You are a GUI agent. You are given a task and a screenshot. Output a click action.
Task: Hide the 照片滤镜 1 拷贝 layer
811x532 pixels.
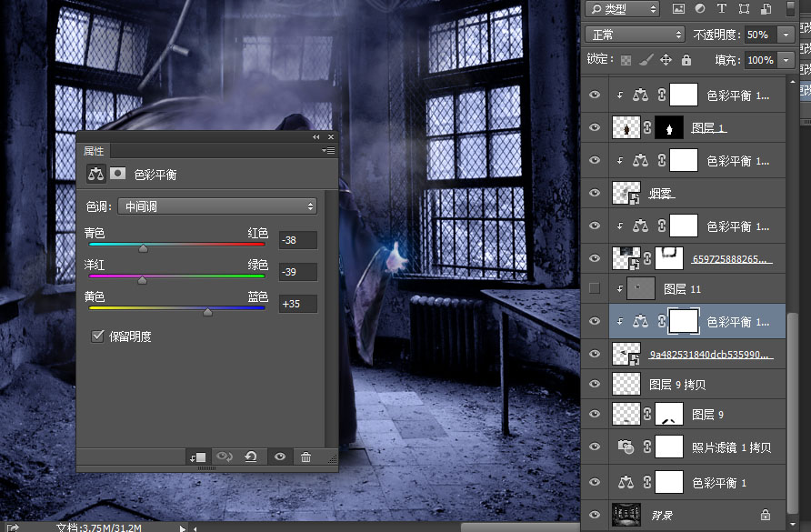coord(595,447)
